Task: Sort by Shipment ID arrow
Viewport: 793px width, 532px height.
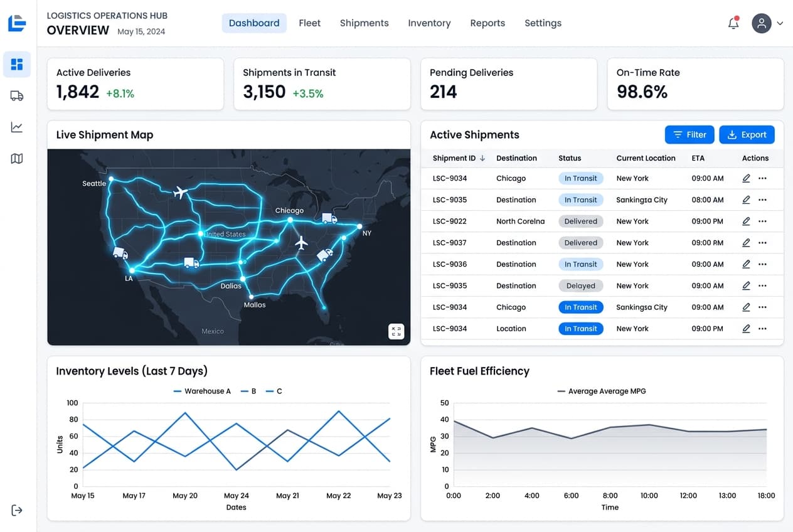Action: tap(482, 158)
